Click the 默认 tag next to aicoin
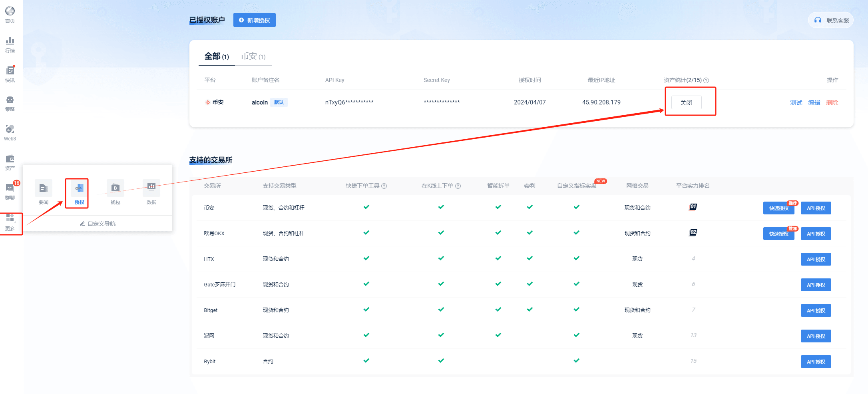Viewport: 868px width, 394px height. click(279, 102)
